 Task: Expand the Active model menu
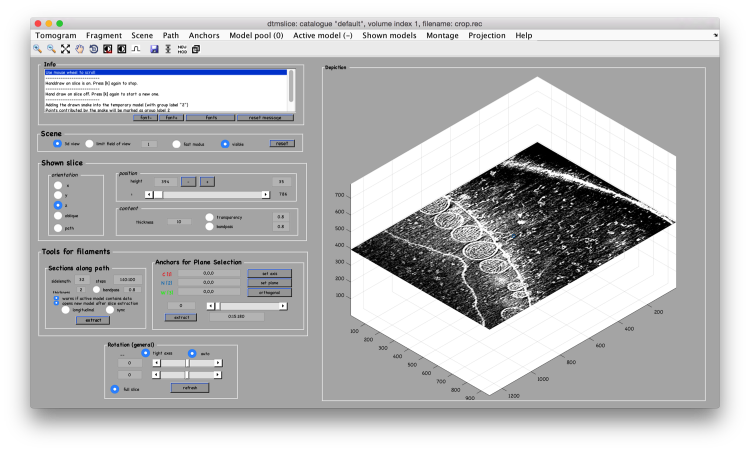(322, 35)
